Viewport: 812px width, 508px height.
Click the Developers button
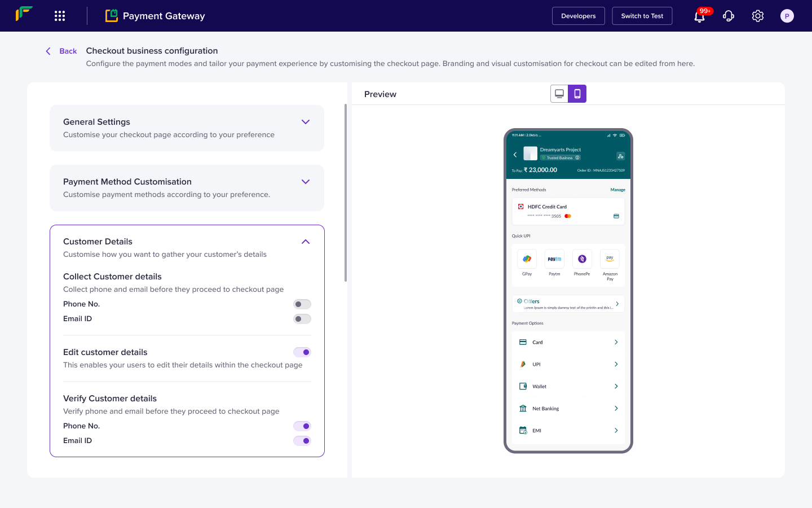[x=578, y=16]
